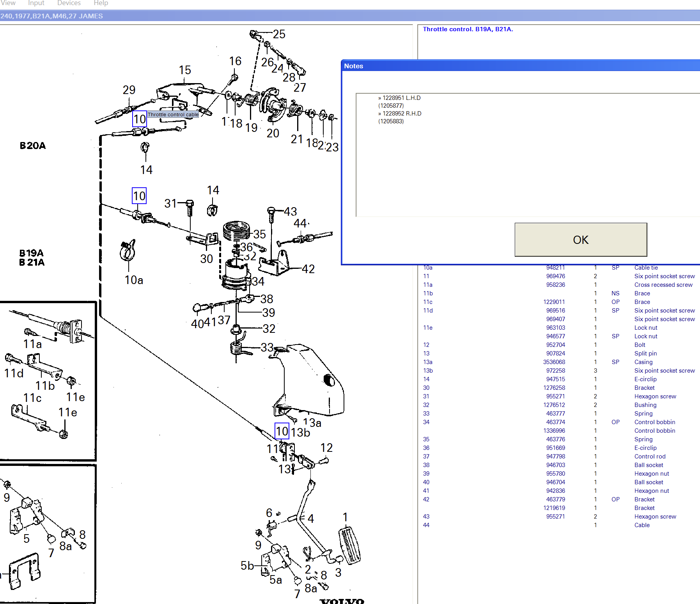700x604 pixels.
Task: Select Hexagon nut part 955780
Action: tap(559, 474)
